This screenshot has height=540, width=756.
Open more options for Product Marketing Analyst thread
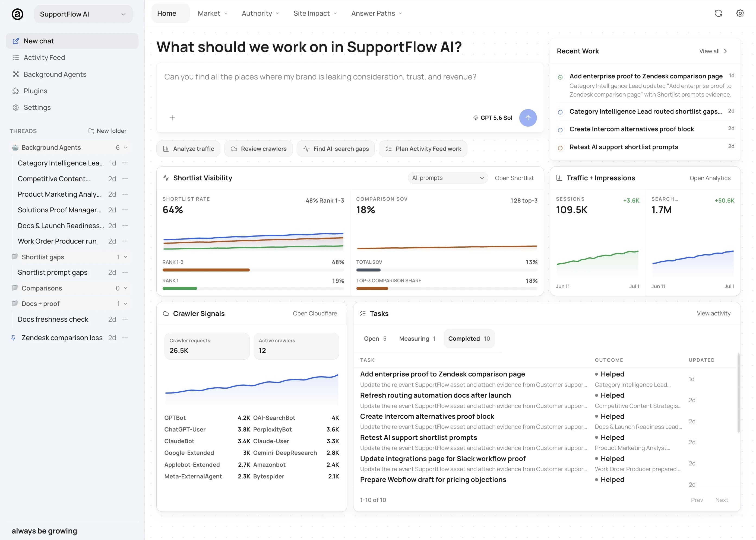tap(125, 194)
